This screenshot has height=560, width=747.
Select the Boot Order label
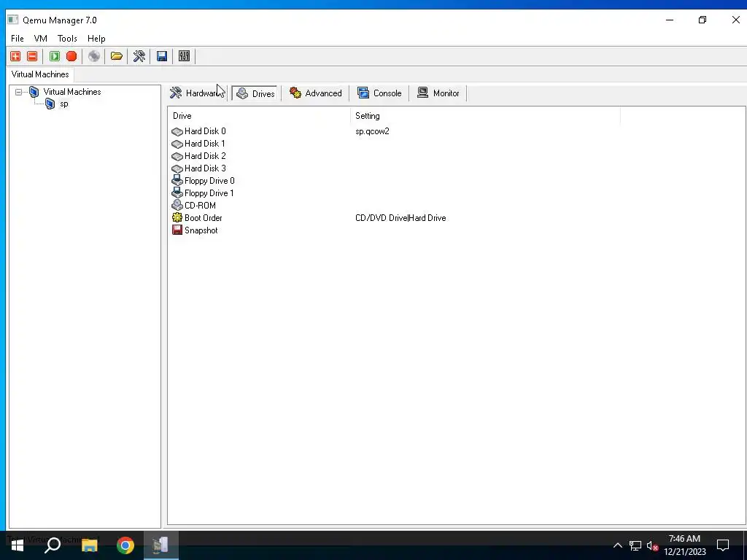[203, 217]
